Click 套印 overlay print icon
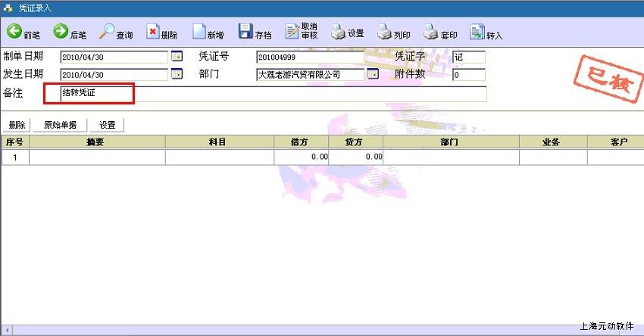Viewport: 644px width, 336px height. (439, 33)
